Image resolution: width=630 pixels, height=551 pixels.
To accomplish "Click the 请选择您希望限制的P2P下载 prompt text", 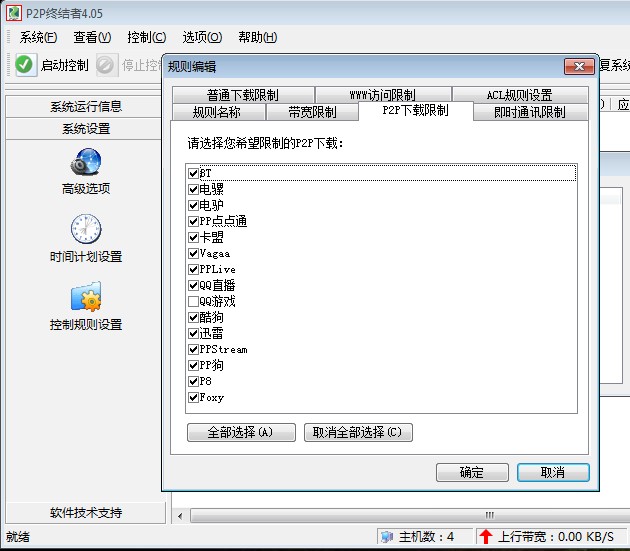I will tap(266, 143).
